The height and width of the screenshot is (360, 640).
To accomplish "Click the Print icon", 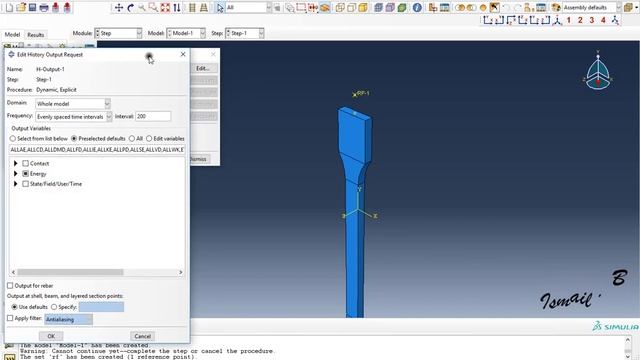I will coord(44,7).
